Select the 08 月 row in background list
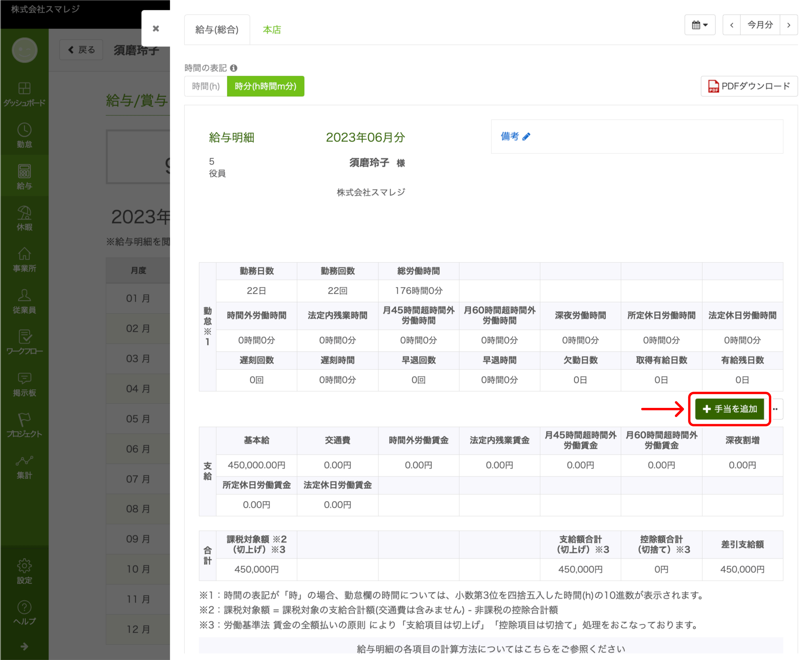The height and width of the screenshot is (660, 812). pyautogui.click(x=138, y=509)
